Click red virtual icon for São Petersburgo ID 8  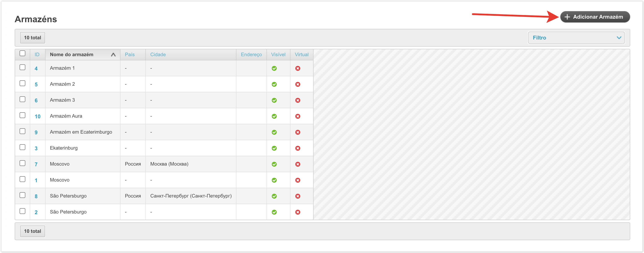[298, 196]
